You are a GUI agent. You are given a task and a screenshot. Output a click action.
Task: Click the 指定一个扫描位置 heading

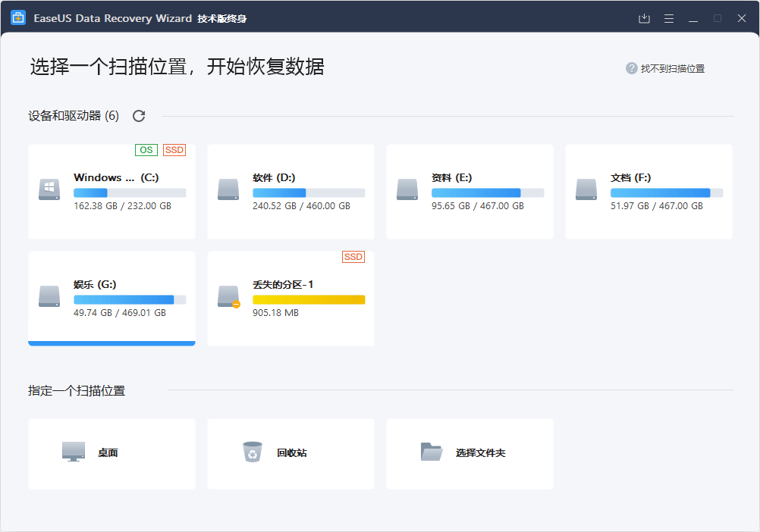click(x=77, y=390)
